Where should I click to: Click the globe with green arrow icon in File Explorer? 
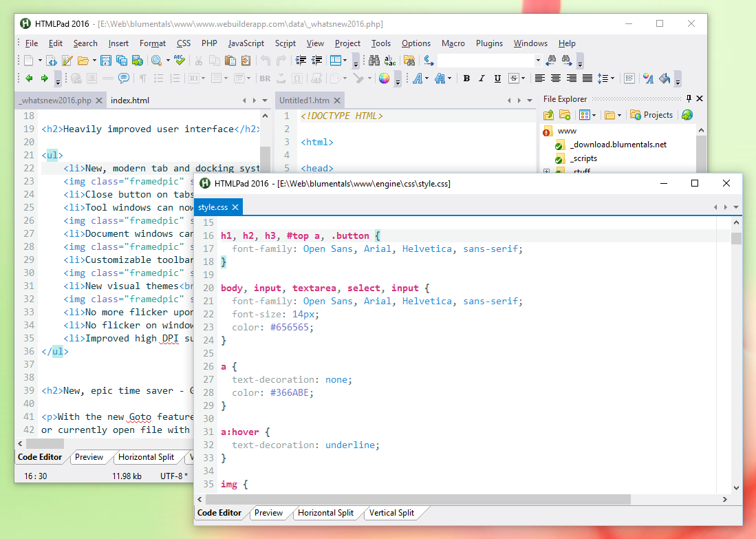(687, 115)
